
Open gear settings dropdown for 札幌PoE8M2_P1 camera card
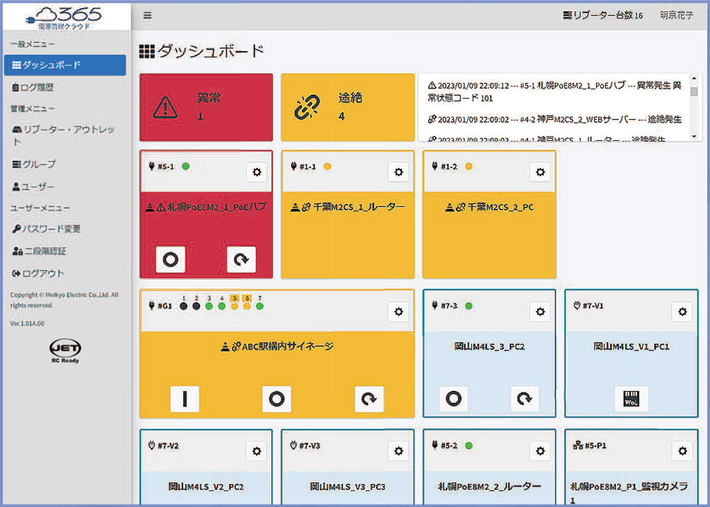click(x=681, y=451)
